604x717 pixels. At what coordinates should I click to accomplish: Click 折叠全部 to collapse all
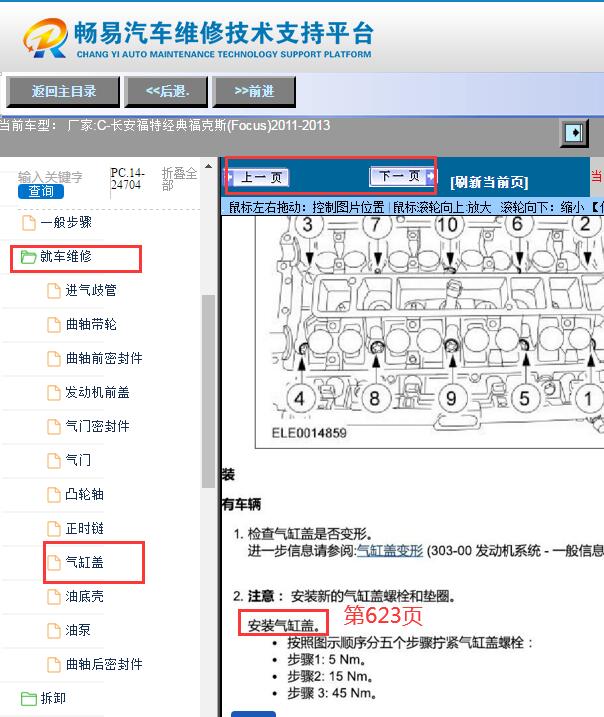[x=179, y=179]
